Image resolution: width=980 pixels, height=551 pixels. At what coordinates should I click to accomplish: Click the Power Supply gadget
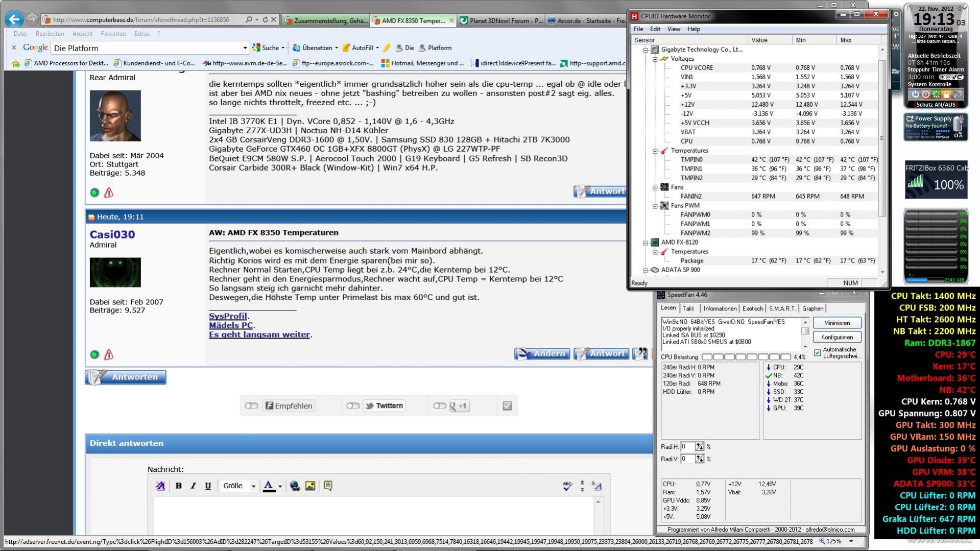click(x=936, y=127)
